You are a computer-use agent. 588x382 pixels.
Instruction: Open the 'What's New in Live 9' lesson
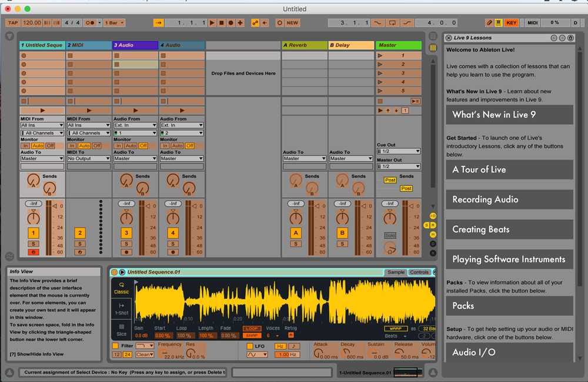point(509,115)
